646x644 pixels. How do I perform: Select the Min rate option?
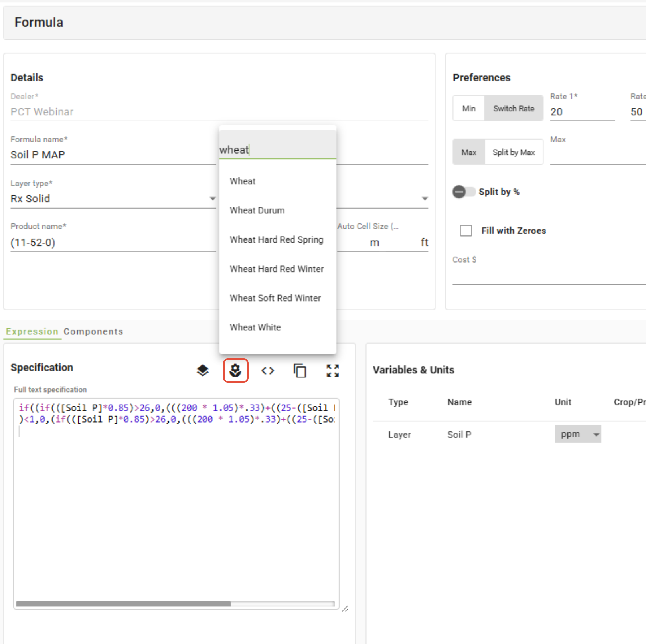[469, 109]
